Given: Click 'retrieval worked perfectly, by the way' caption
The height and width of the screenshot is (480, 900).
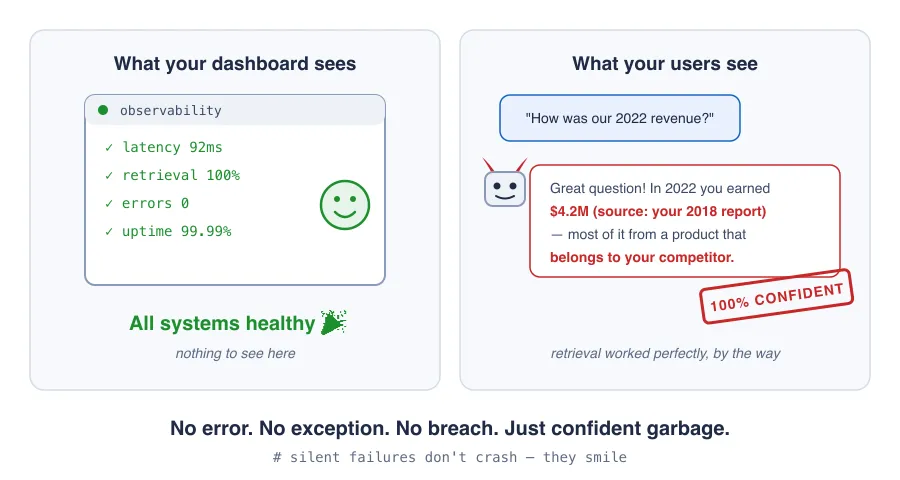Looking at the screenshot, I should [665, 353].
